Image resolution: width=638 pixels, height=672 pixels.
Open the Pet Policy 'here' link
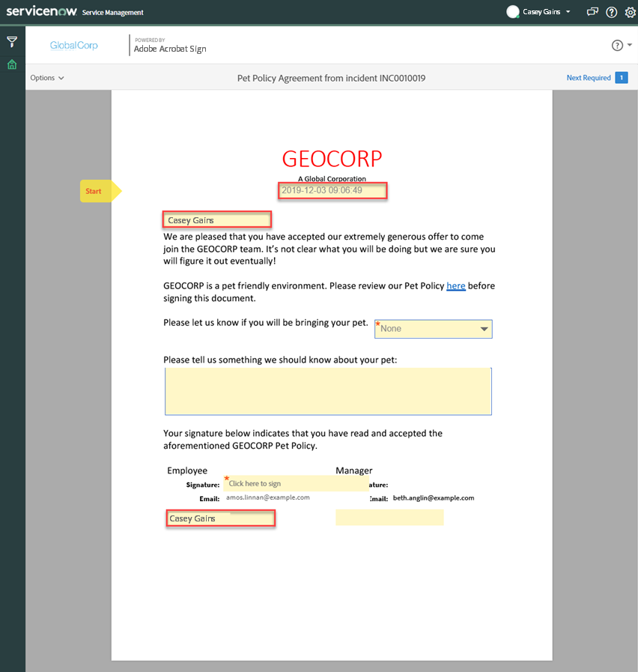456,285
